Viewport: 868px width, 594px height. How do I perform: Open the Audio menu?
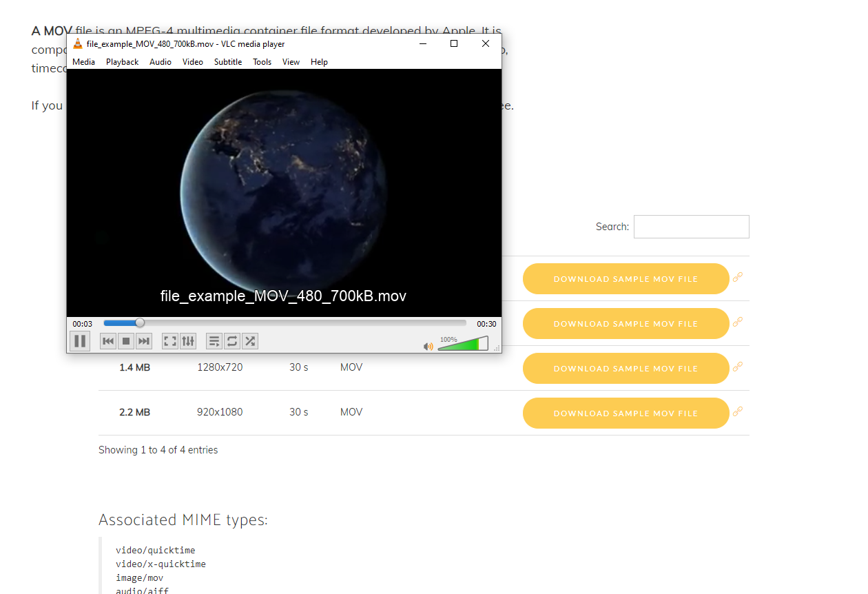[x=161, y=62]
